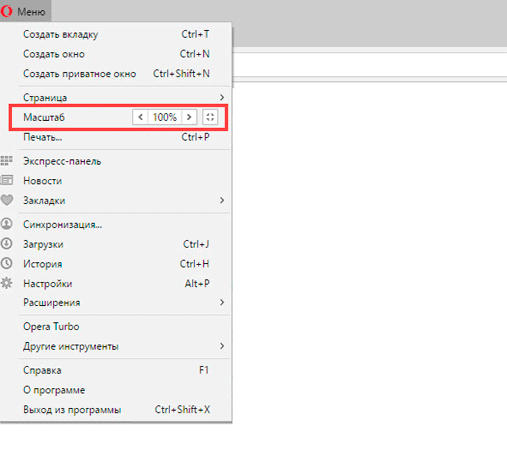This screenshot has height=450, width=507.
Task: Click the Новости newspaper icon
Action: click(x=7, y=180)
